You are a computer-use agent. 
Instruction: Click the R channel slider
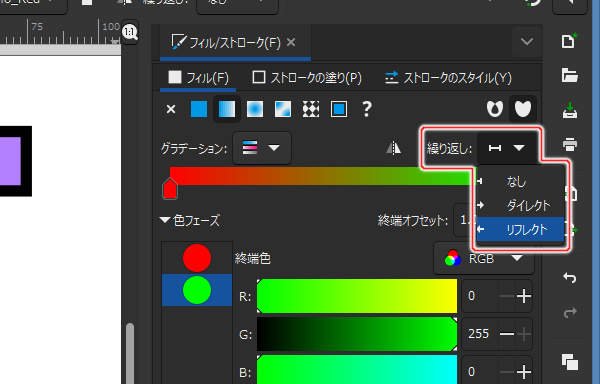point(357,296)
